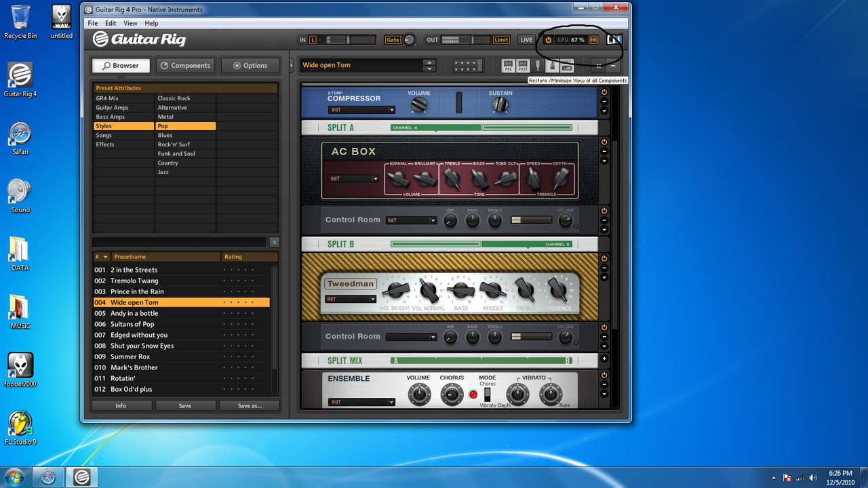Click the Ensemble Mode Chorus/Vibrato switch
The height and width of the screenshot is (488, 868).
[x=487, y=394]
